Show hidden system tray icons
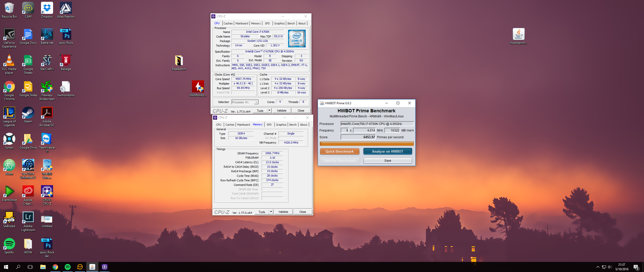The image size is (644, 272). point(598,267)
